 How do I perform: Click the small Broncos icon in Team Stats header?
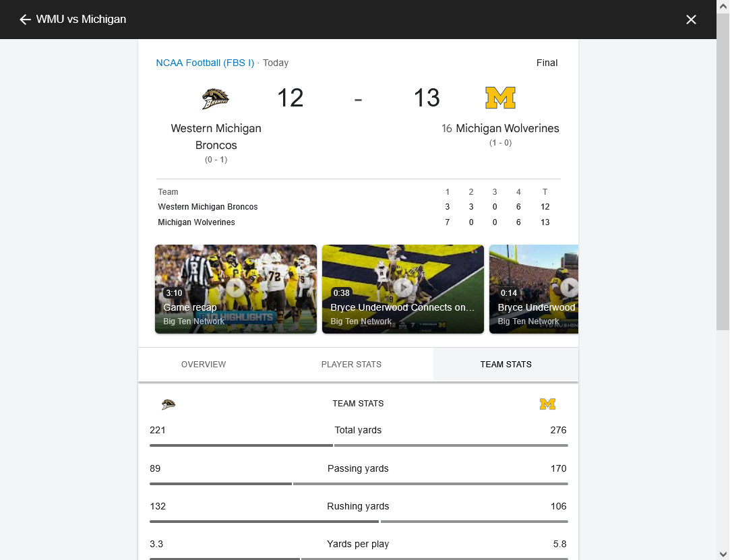click(x=169, y=404)
